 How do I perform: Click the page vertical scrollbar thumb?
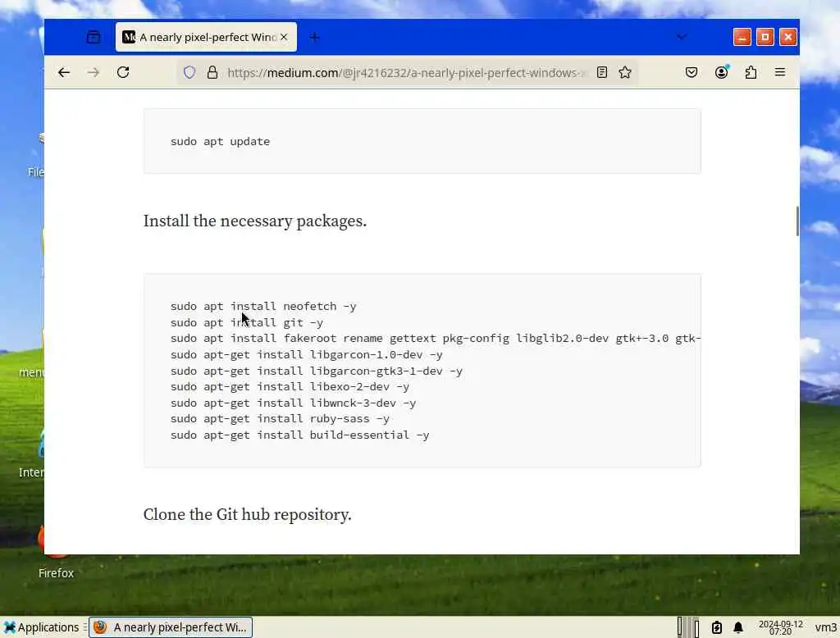[x=797, y=221]
